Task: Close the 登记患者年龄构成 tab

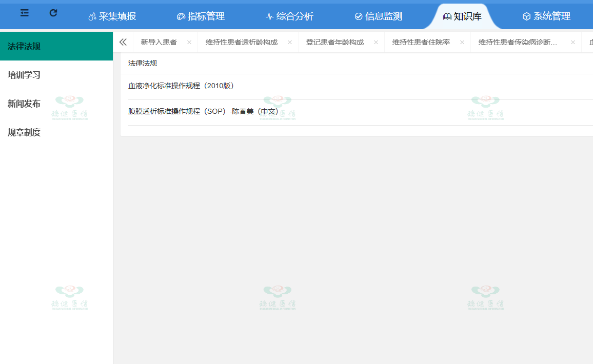Action: coord(376,43)
